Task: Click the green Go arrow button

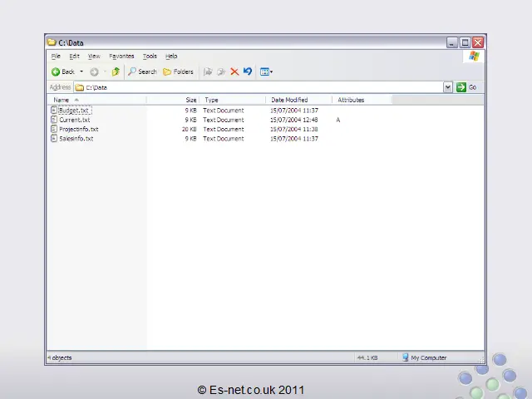Action: click(461, 87)
